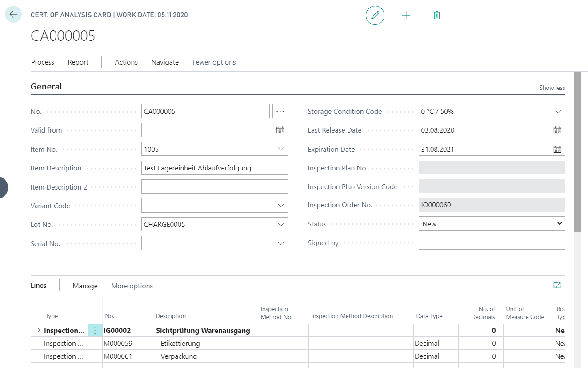Click Decimal cell in Etikettierung row
The width and height of the screenshot is (588, 368).
point(436,344)
